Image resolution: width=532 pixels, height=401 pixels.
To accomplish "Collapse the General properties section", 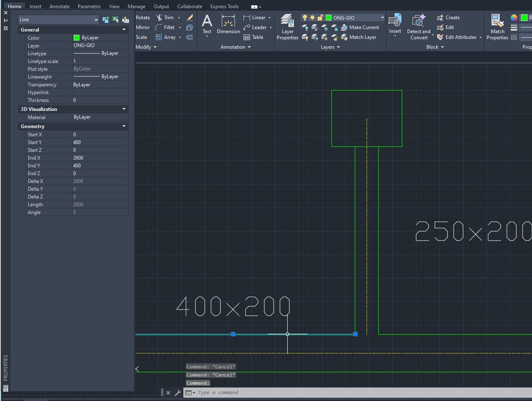I will [x=124, y=30].
